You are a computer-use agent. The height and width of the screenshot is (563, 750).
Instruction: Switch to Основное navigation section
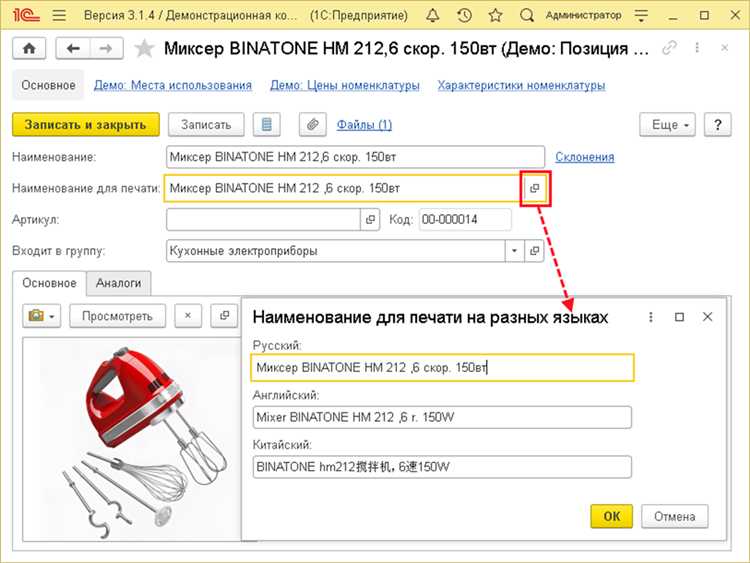pos(48,85)
